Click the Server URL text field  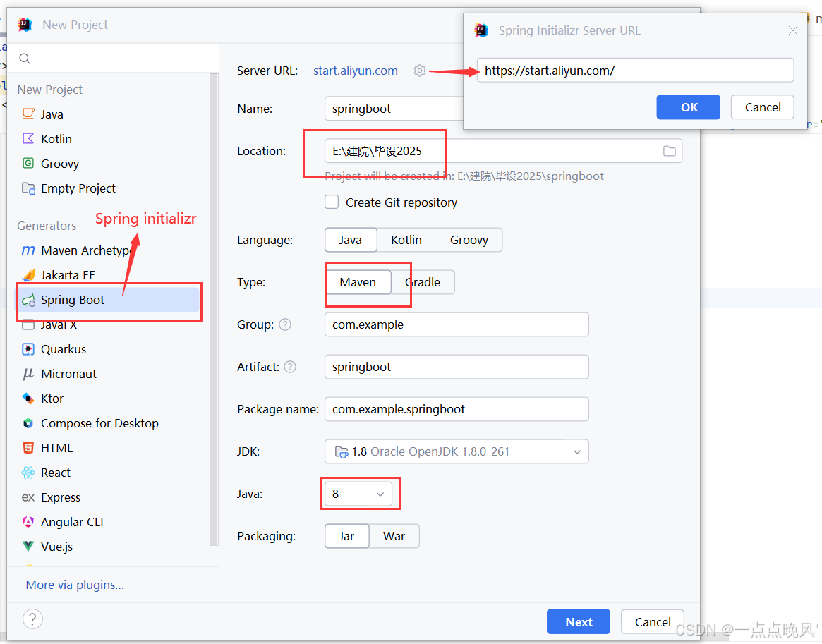coord(635,71)
